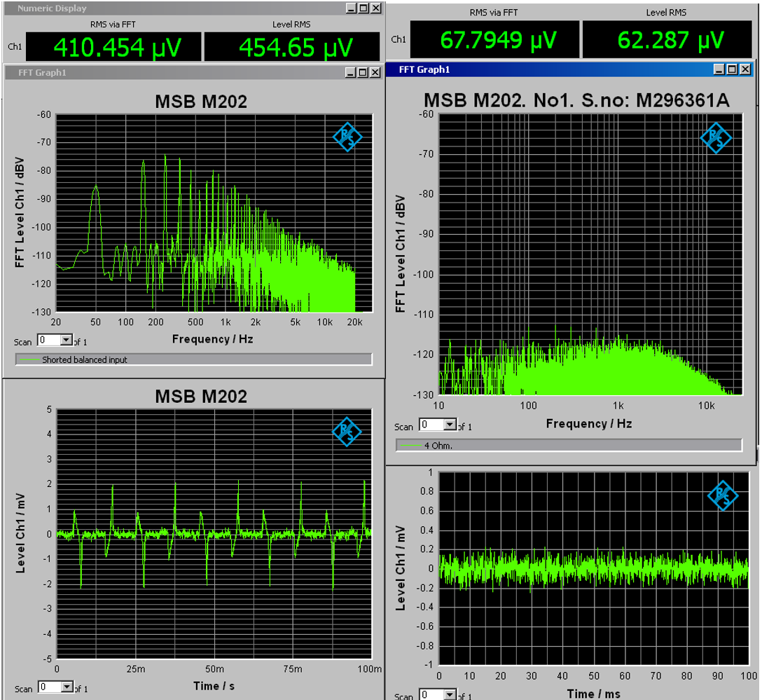The height and width of the screenshot is (700, 762).
Task: Minimize the Numeric Display window
Action: pos(352,8)
